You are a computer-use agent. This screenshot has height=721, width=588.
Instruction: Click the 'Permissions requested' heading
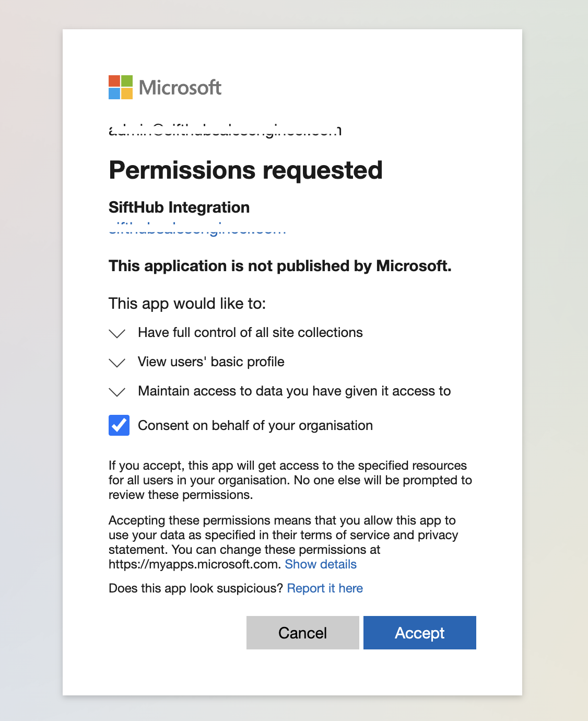tap(245, 170)
